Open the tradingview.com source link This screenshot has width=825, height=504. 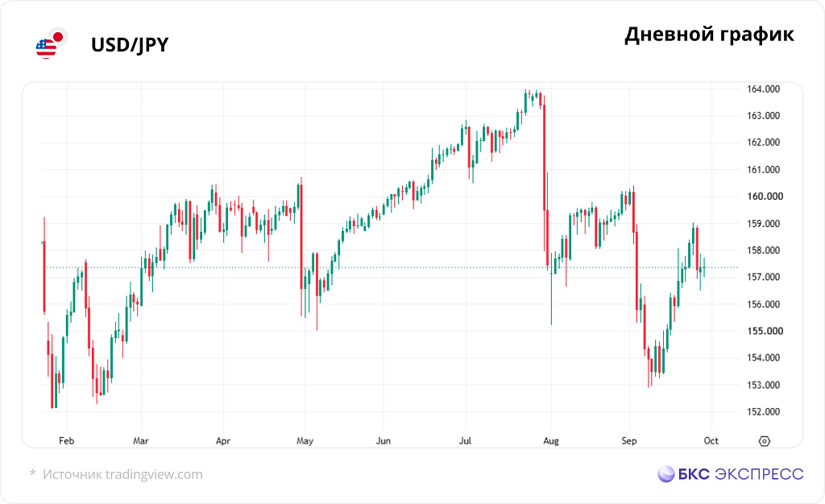[154, 474]
